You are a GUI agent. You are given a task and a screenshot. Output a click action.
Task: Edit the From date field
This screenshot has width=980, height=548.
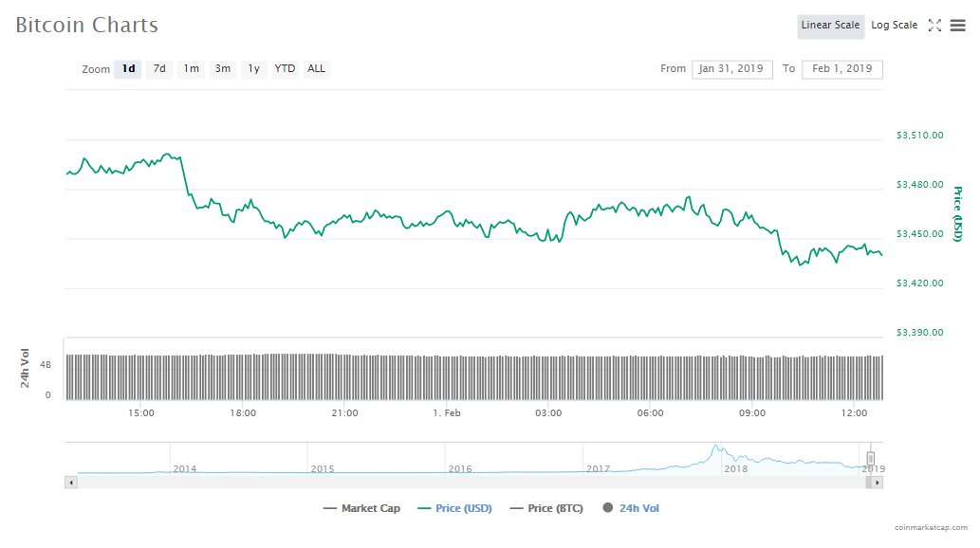(x=731, y=69)
